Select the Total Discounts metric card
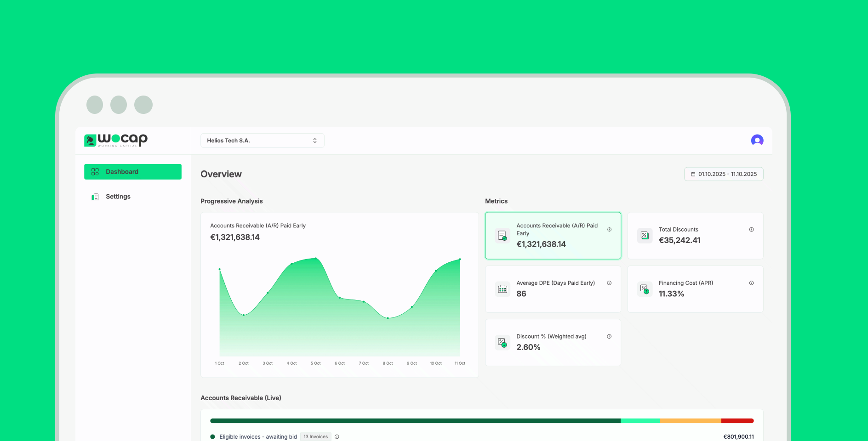The width and height of the screenshot is (868, 441). (695, 236)
